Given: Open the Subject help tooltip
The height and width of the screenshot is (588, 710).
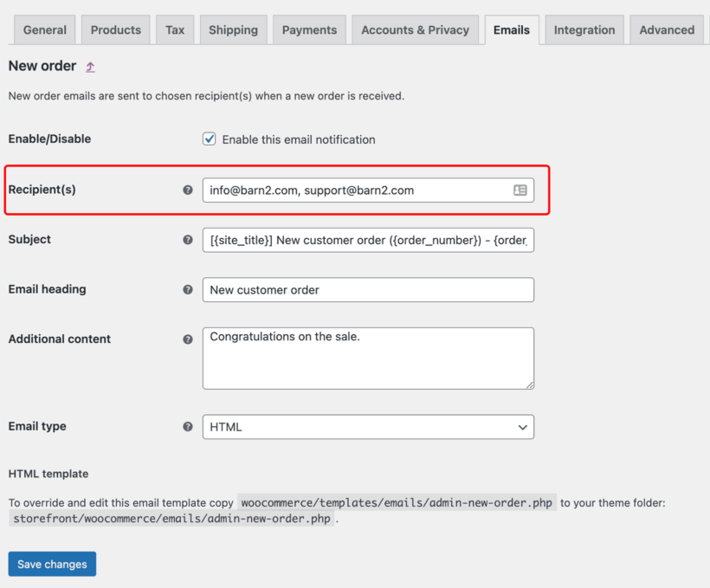Looking at the screenshot, I should (x=188, y=240).
